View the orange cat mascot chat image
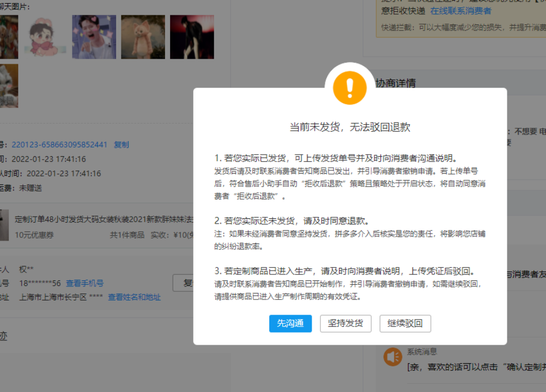Image resolution: width=546 pixels, height=392 pixels. (x=143, y=37)
